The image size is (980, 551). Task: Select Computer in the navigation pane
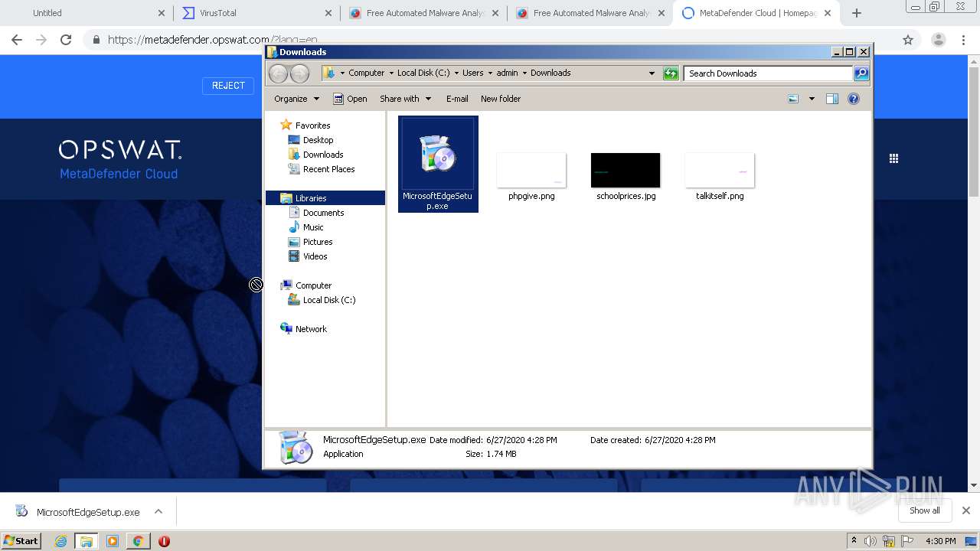click(x=313, y=285)
